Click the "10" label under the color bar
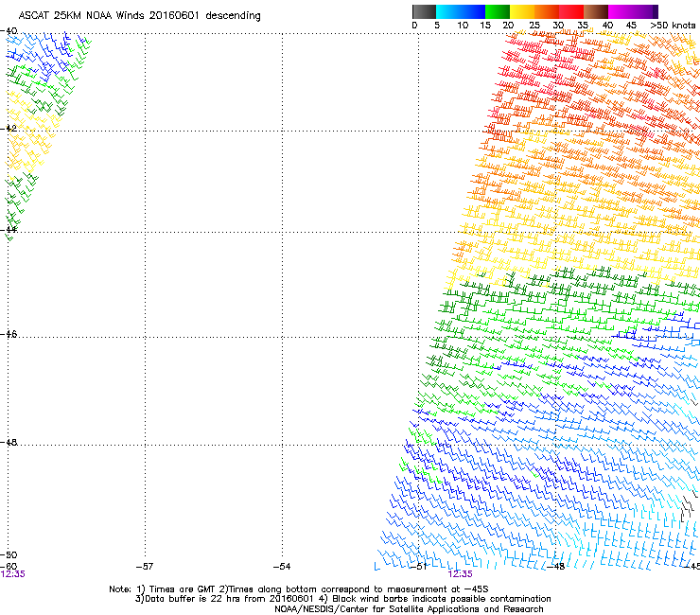The height and width of the screenshot is (615, 700). tap(463, 26)
